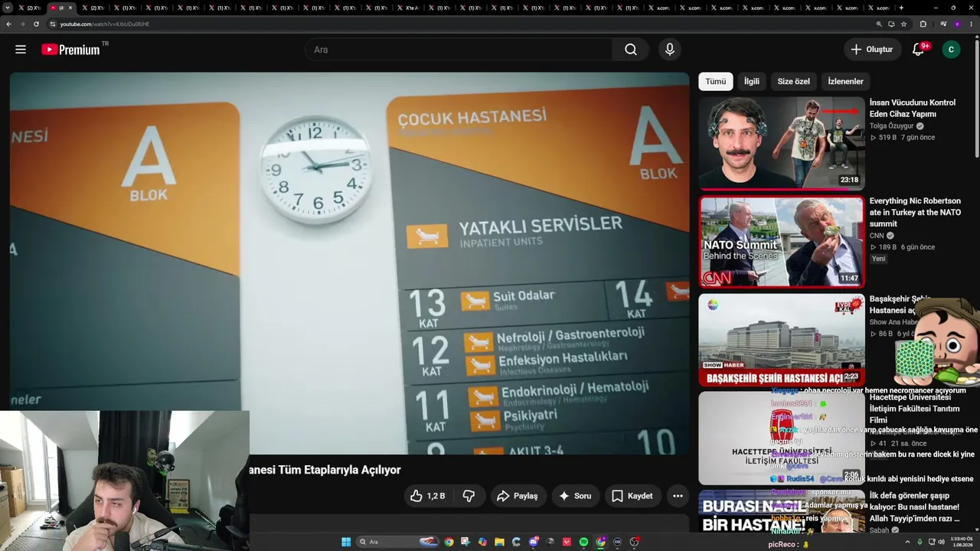980x551 pixels.
Task: Reload the page in the browser
Action: 36,24
